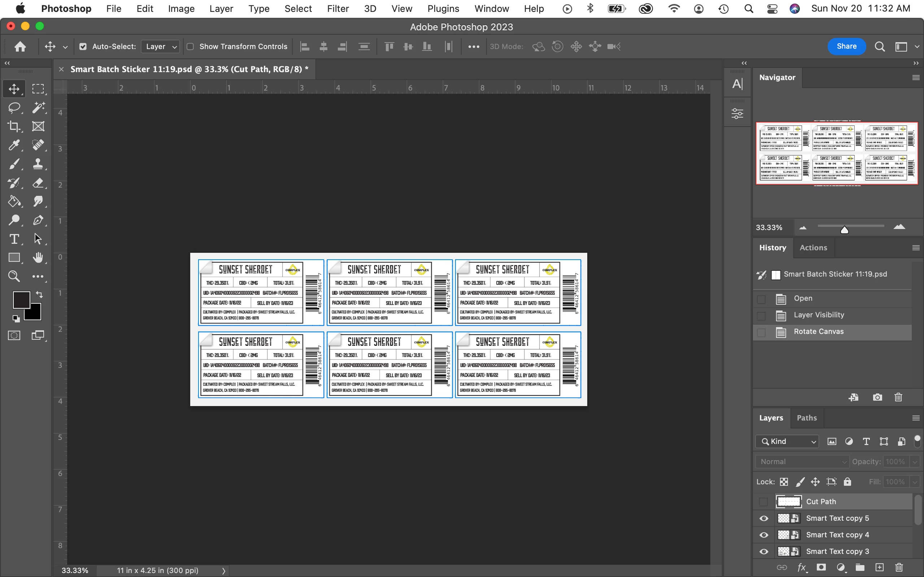Open the Kind filter dropdown in Layers
The height and width of the screenshot is (577, 924).
click(x=787, y=441)
